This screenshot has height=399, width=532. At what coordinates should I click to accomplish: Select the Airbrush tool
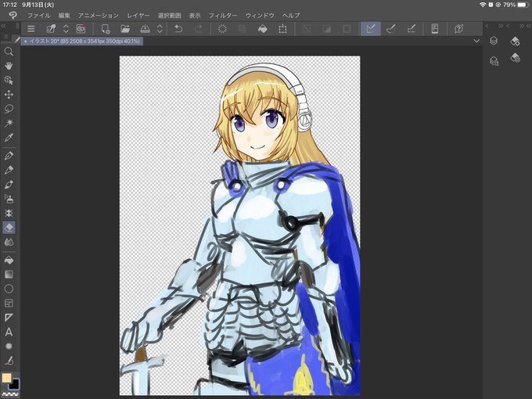pyautogui.click(x=9, y=199)
